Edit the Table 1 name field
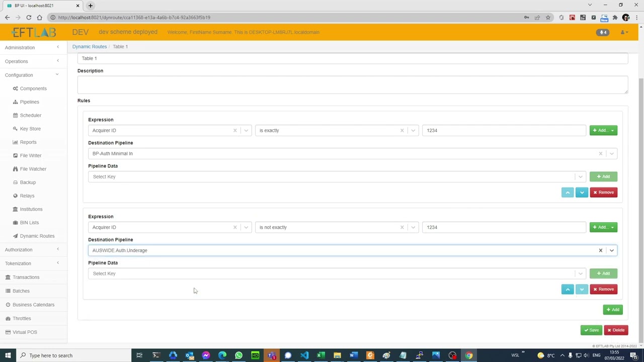Screen dimensions: 644x362 pyautogui.click(x=353, y=58)
